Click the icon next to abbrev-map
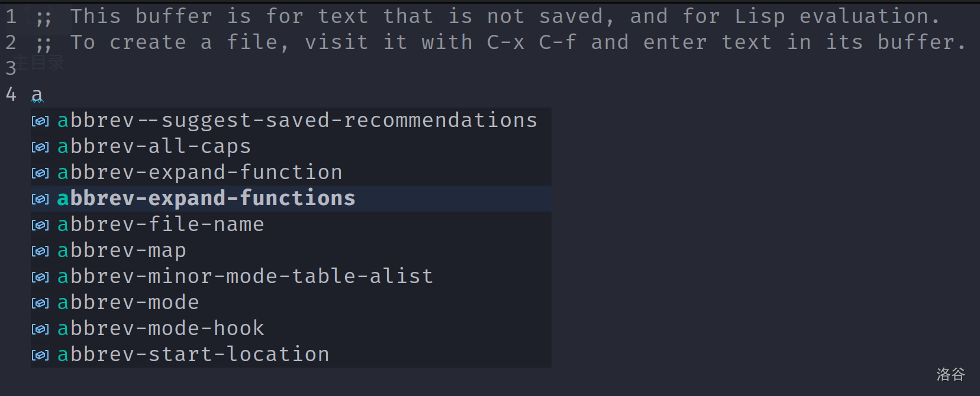The width and height of the screenshot is (980, 396). [x=40, y=251]
